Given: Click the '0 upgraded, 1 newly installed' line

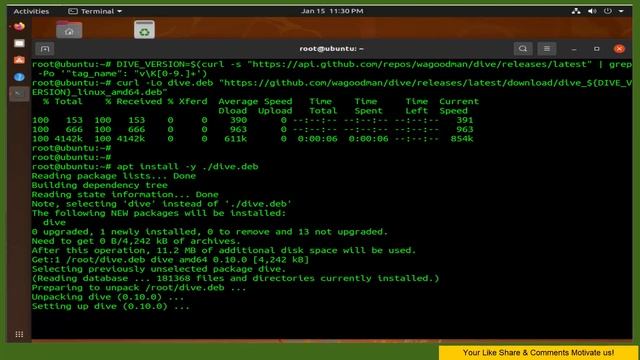Looking at the screenshot, I should [x=210, y=231].
